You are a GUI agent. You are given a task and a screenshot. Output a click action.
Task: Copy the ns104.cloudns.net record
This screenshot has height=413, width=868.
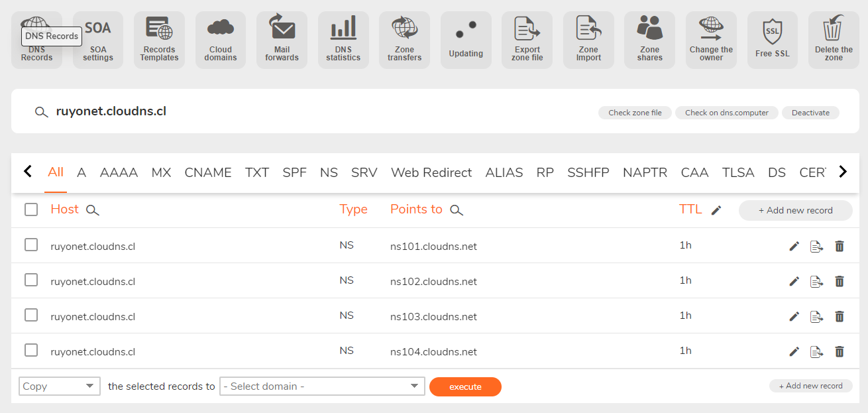(x=816, y=351)
